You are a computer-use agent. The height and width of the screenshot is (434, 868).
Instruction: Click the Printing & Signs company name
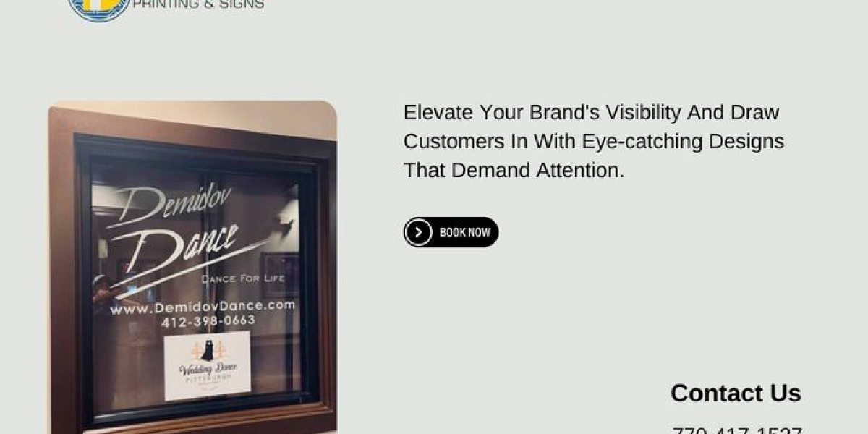pos(198,4)
